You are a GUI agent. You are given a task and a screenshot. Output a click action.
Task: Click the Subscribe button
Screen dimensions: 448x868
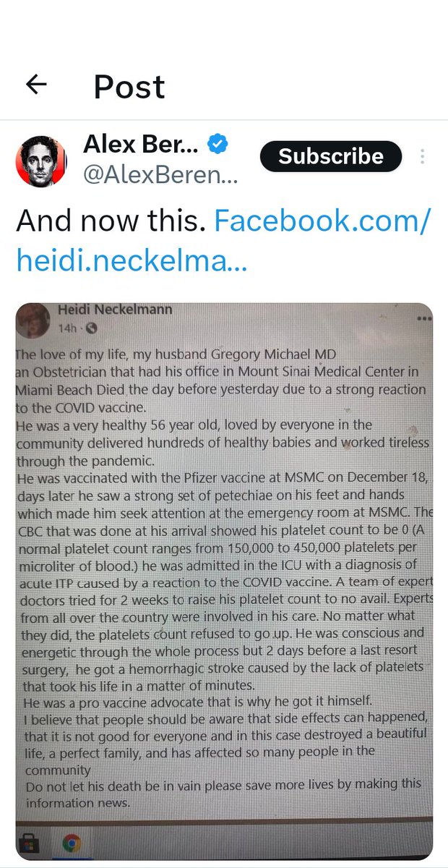pyautogui.click(x=331, y=156)
